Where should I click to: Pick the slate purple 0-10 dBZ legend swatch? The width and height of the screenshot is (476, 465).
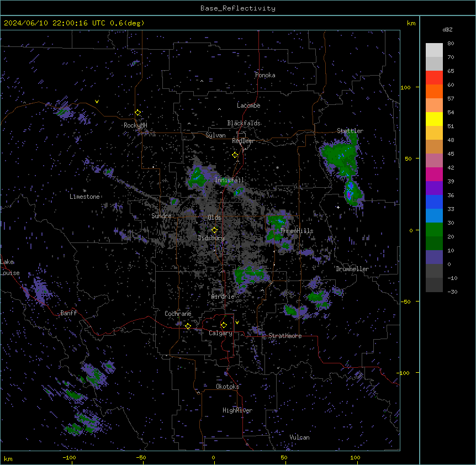point(434,257)
